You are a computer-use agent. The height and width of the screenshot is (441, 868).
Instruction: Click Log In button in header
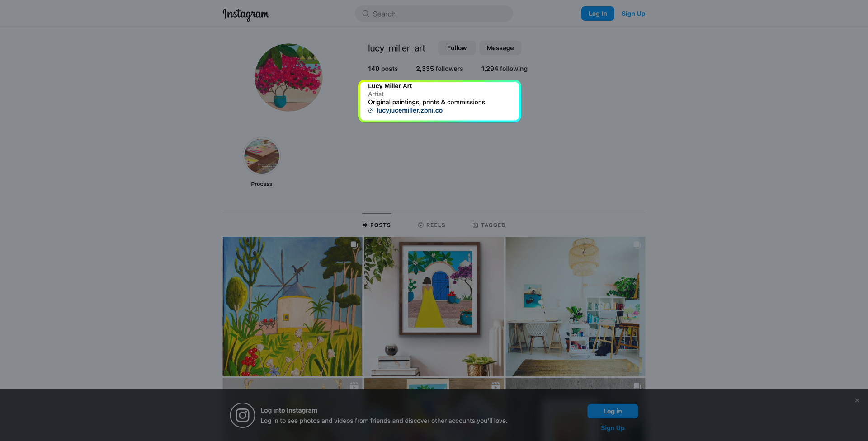tap(598, 14)
